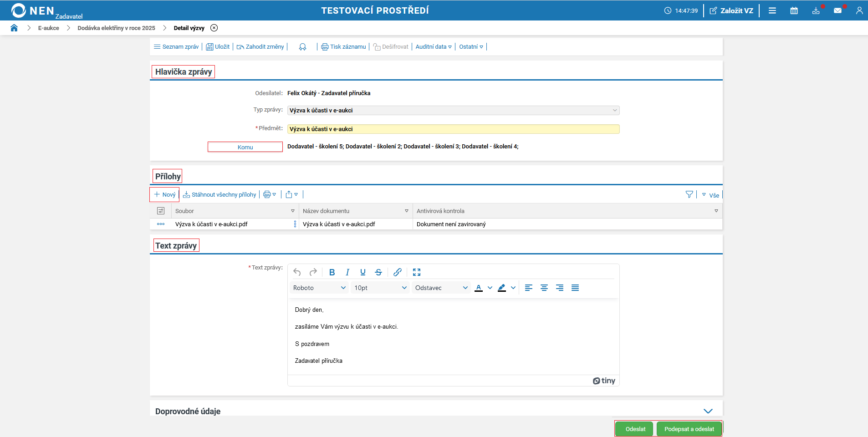The height and width of the screenshot is (437, 868).
Task: Insert a link with the link icon
Action: [397, 272]
